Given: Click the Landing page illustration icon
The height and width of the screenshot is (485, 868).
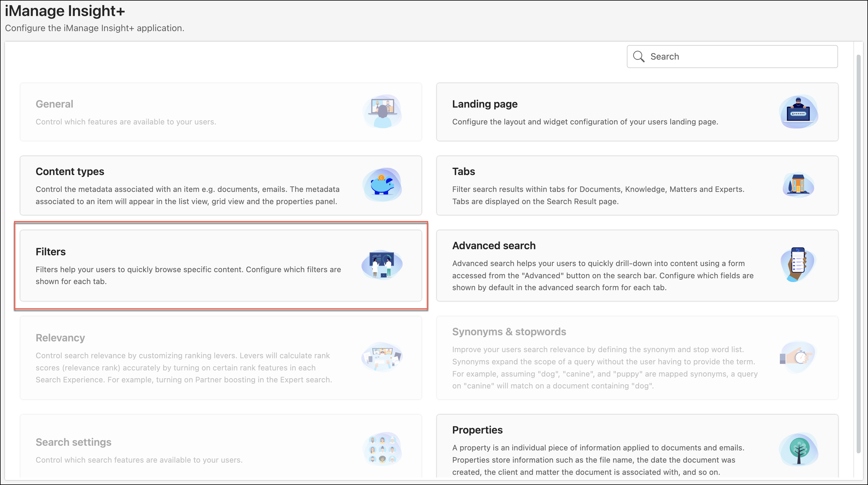Looking at the screenshot, I should tap(798, 112).
